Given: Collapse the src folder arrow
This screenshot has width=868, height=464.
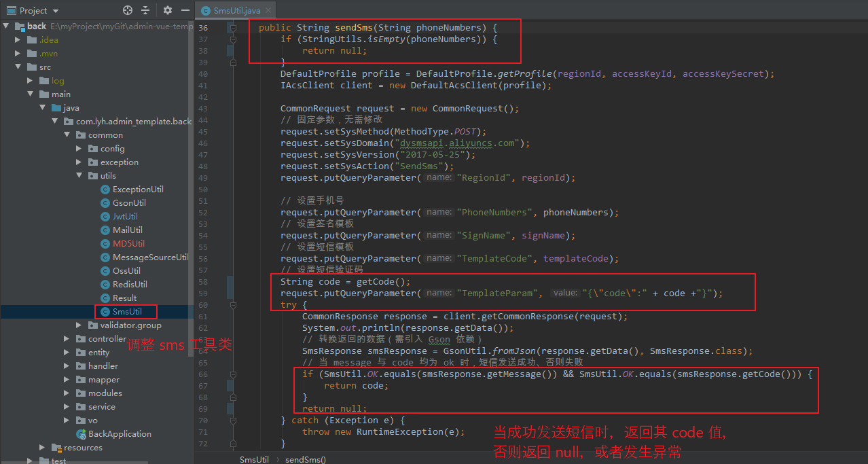Looking at the screenshot, I should click(x=18, y=67).
